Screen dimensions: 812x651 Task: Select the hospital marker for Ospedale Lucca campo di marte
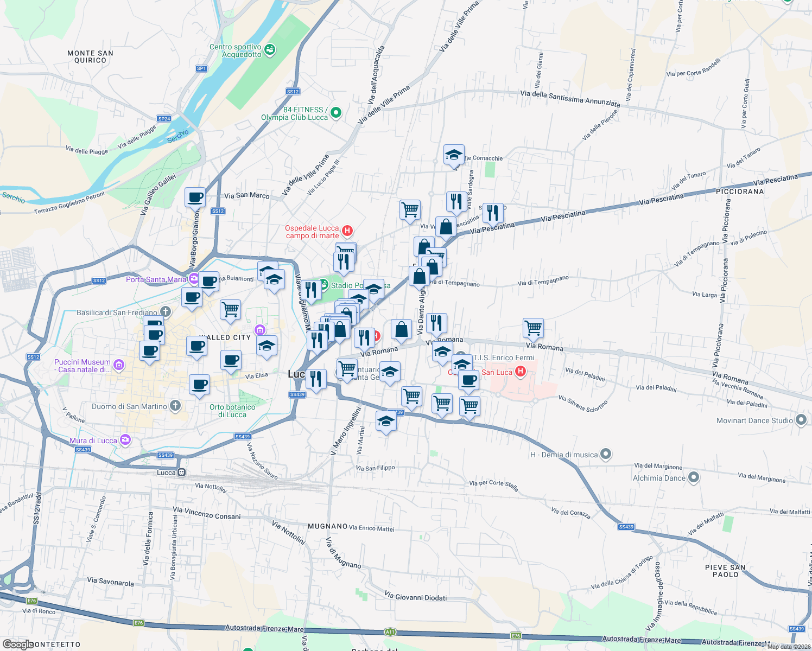click(x=347, y=230)
